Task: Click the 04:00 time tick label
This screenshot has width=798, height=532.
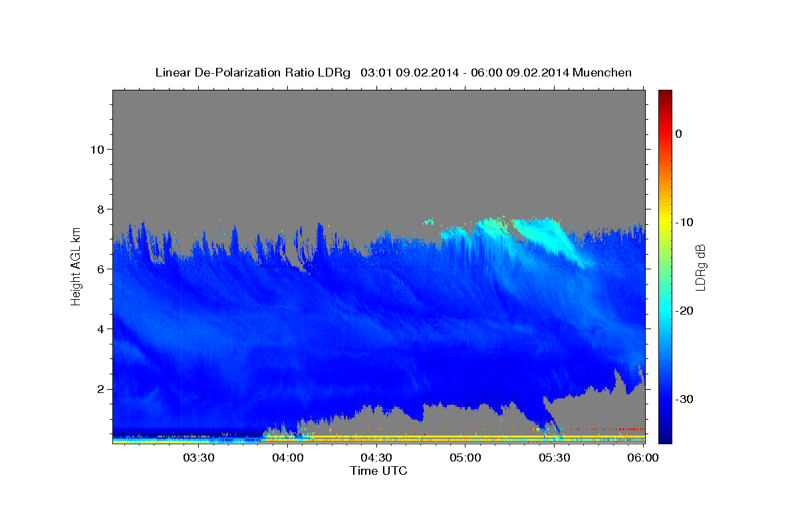Action: 287,458
